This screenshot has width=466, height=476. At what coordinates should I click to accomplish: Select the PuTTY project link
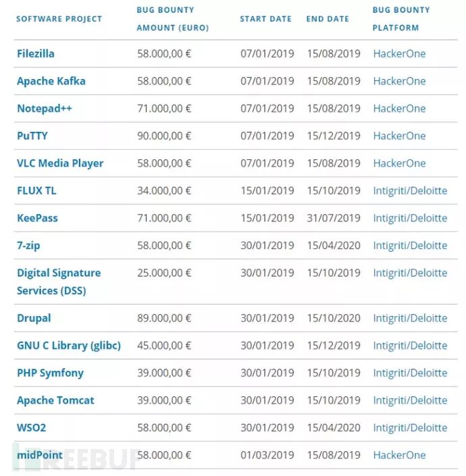[32, 136]
